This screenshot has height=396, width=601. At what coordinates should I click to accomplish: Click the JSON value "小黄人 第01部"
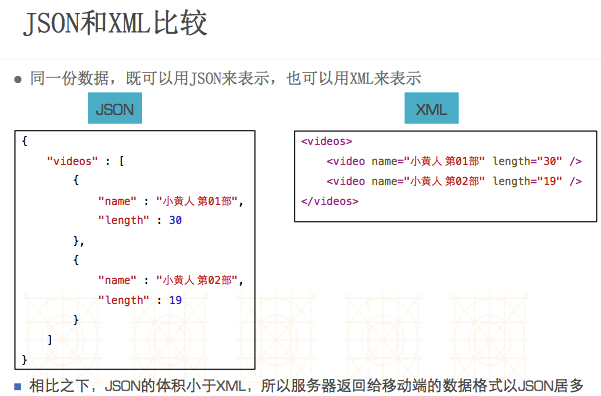tap(197, 201)
